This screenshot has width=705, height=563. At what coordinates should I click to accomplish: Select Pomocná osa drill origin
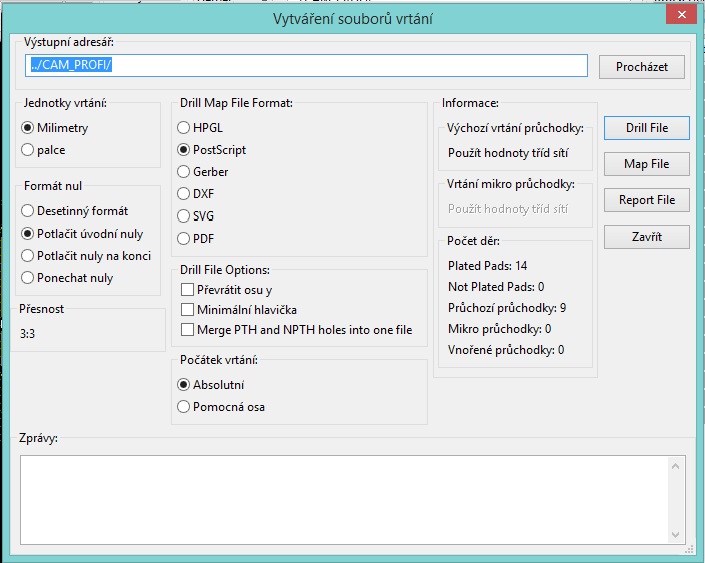click(183, 407)
